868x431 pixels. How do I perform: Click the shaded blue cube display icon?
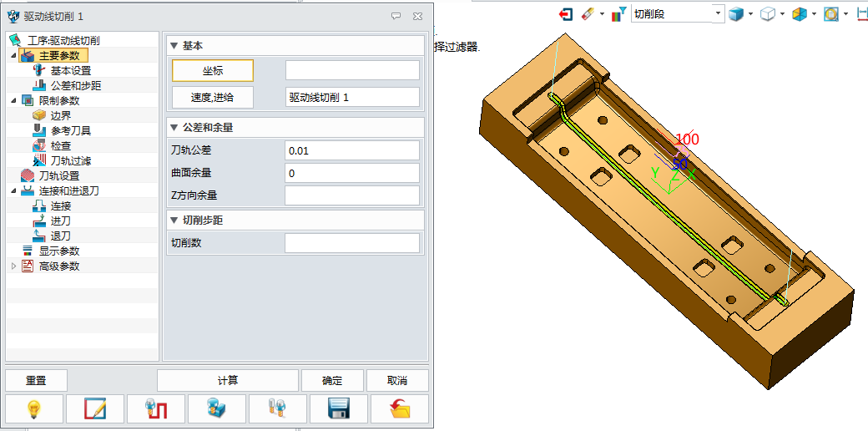click(x=735, y=14)
